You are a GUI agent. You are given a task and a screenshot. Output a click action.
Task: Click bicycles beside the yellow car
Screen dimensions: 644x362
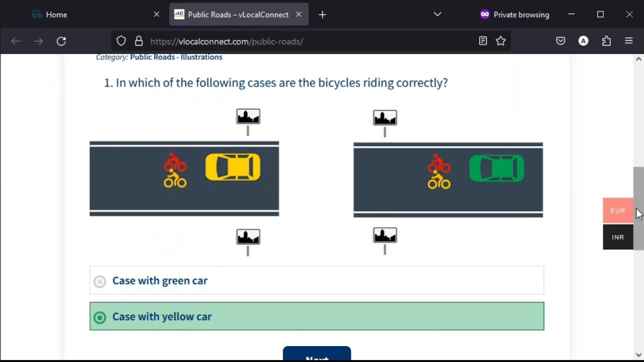[175, 170]
